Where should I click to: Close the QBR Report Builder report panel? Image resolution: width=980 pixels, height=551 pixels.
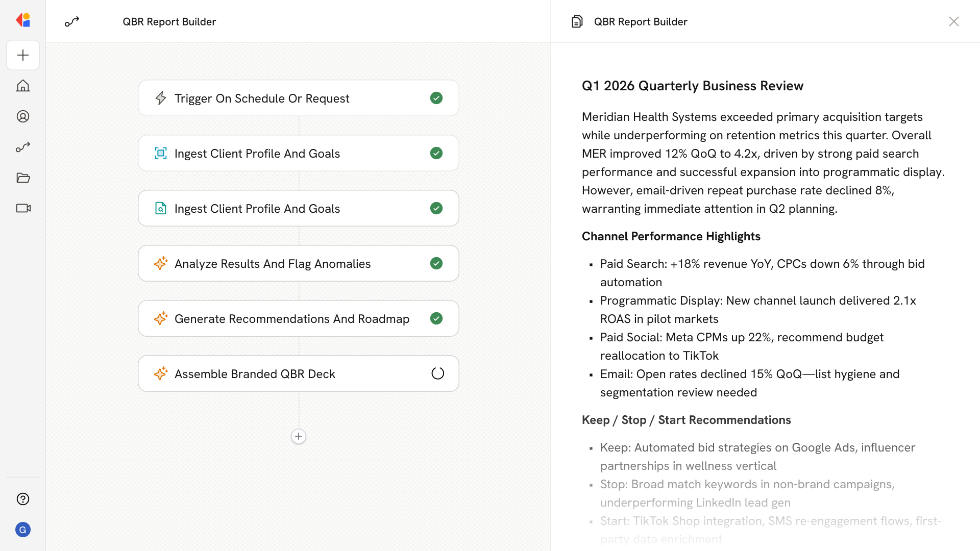(x=953, y=21)
